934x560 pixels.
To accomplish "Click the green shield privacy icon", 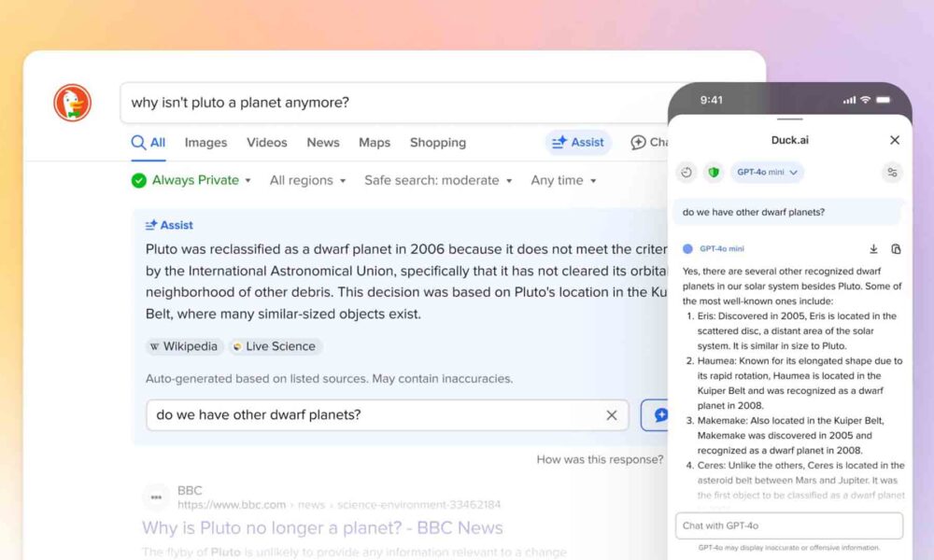I will point(713,173).
